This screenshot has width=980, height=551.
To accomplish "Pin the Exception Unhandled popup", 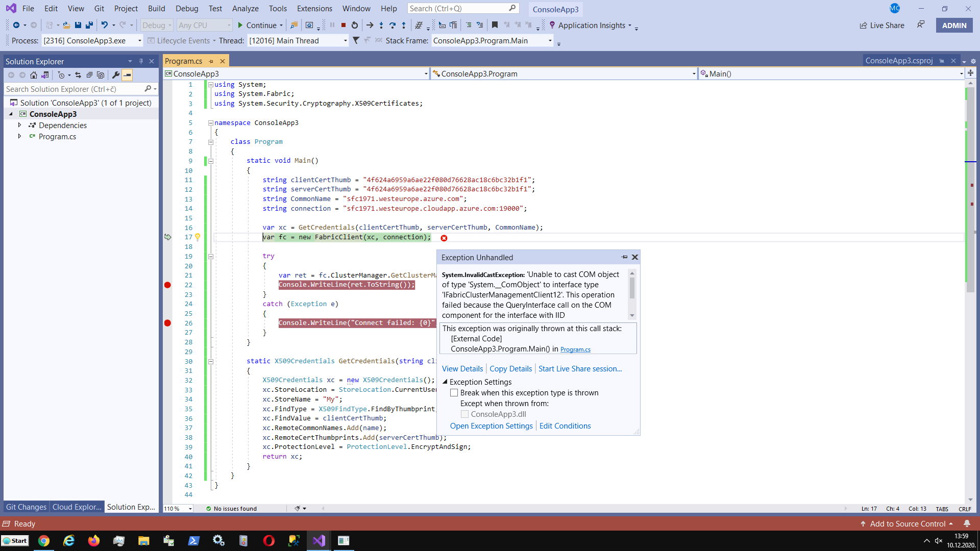I will pyautogui.click(x=625, y=257).
